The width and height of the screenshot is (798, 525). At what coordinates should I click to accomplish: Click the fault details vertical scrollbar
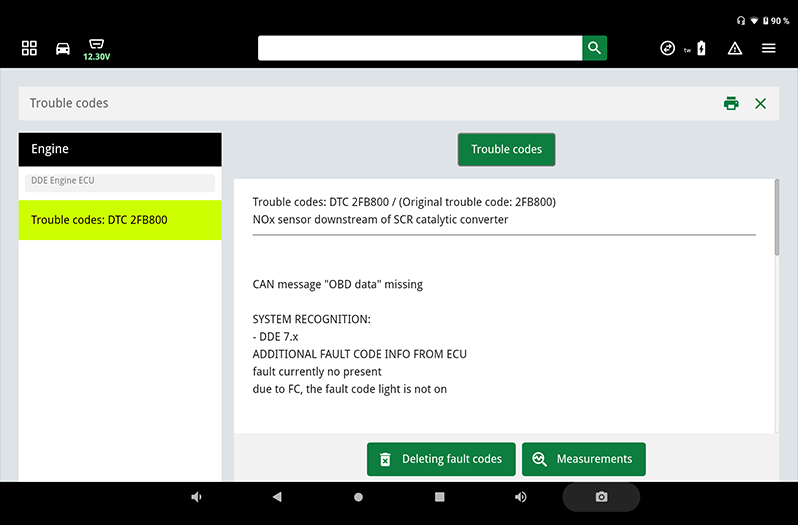click(x=776, y=220)
